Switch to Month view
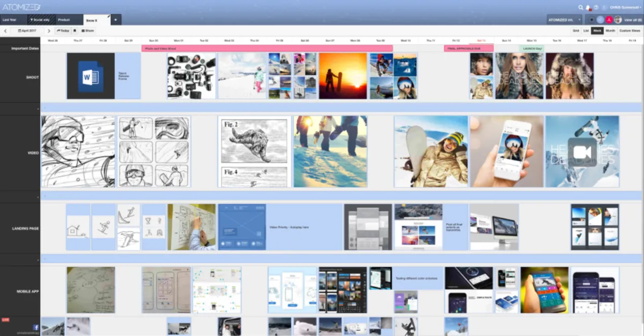Image resolution: width=644 pixels, height=336 pixels. [x=610, y=31]
